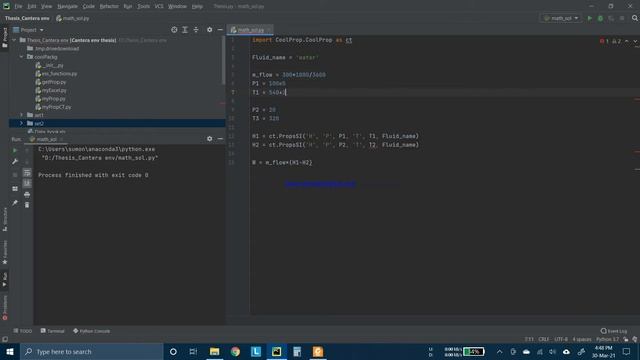Click the wrench icon in Run panel
This screenshot has height=360, width=640.
(15, 162)
